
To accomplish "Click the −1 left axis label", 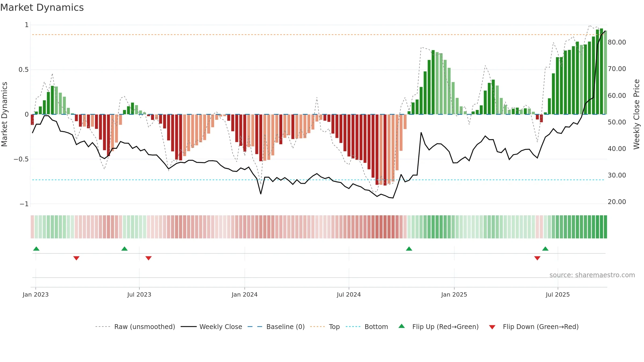I will click(24, 204).
